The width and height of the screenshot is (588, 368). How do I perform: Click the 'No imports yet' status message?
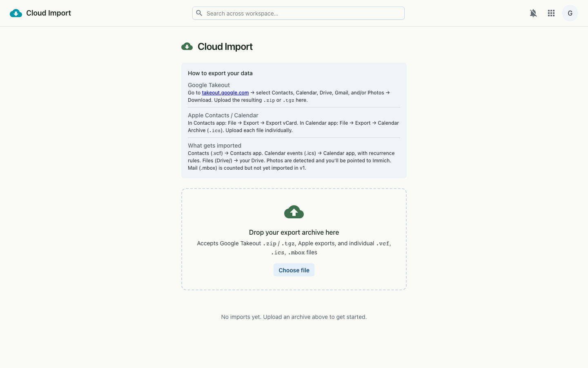click(x=294, y=317)
